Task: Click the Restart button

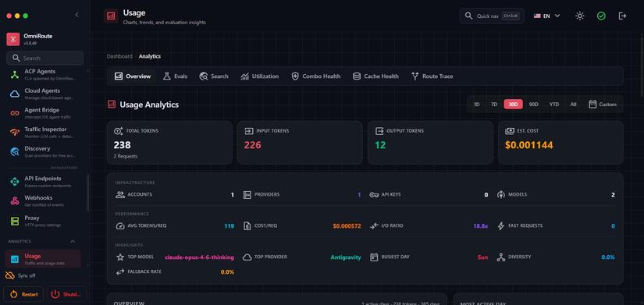Action: 24,294
